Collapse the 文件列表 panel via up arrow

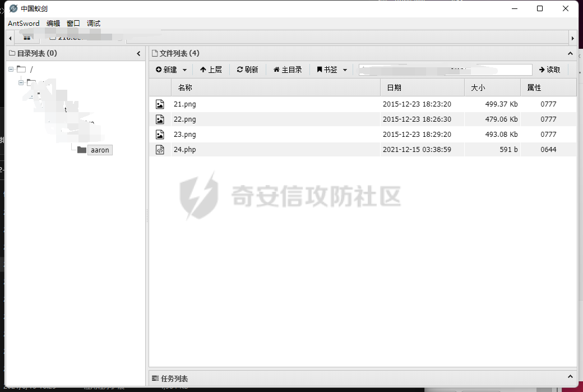coord(570,53)
